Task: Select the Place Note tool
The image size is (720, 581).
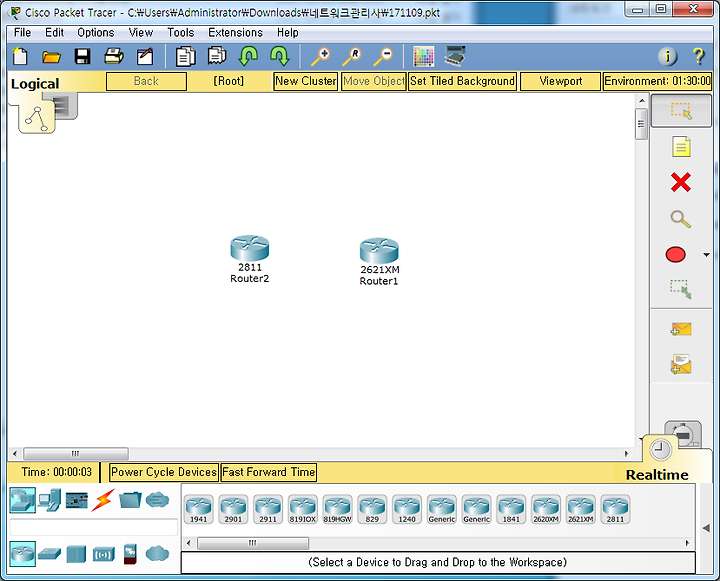Action: coord(681,147)
